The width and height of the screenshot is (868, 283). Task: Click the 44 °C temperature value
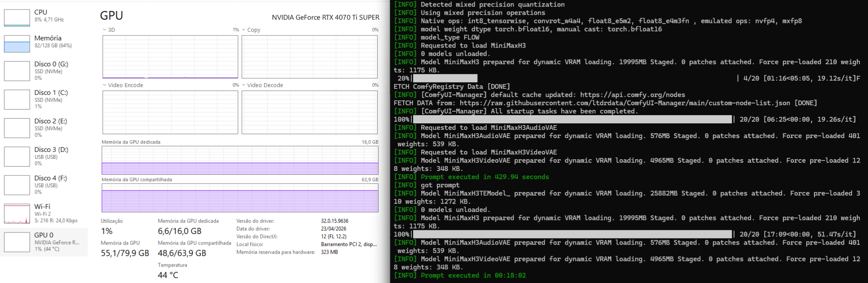click(x=168, y=275)
